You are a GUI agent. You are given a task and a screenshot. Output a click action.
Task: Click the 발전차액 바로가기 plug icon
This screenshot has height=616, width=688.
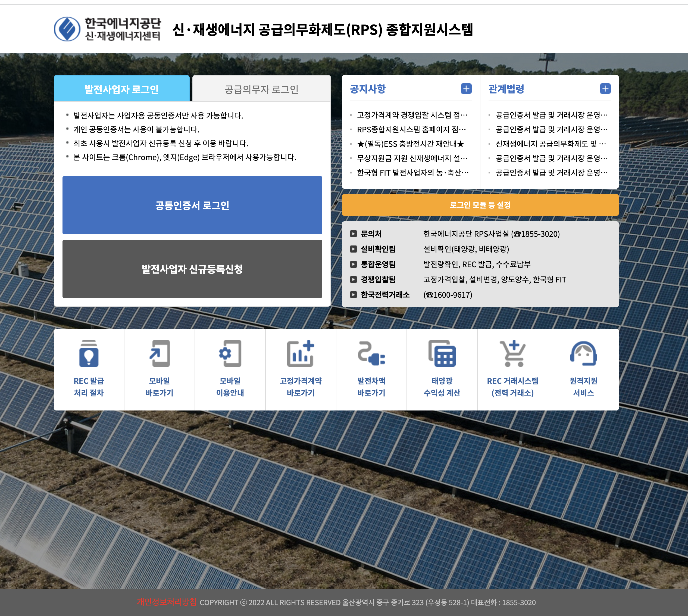(x=371, y=354)
